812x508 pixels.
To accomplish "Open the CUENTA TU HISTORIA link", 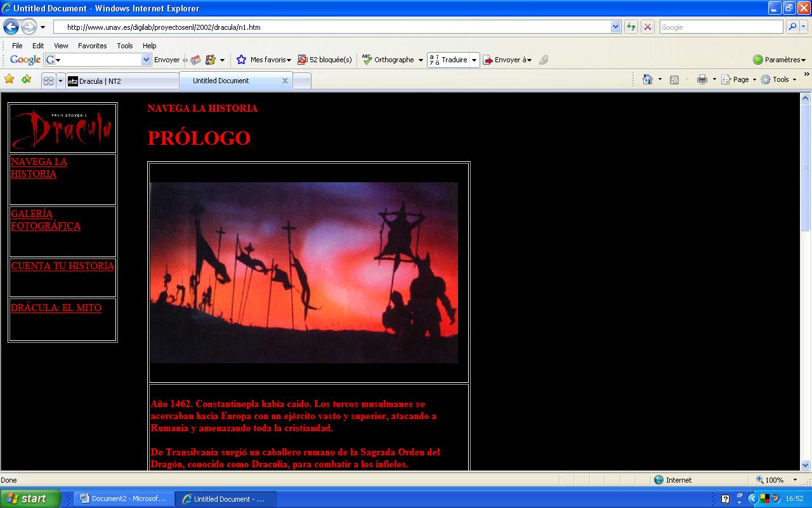I will click(x=62, y=266).
